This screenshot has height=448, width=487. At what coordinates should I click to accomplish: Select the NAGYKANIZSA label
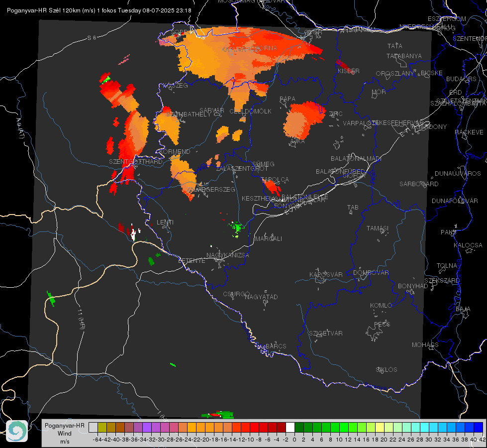[x=228, y=255]
